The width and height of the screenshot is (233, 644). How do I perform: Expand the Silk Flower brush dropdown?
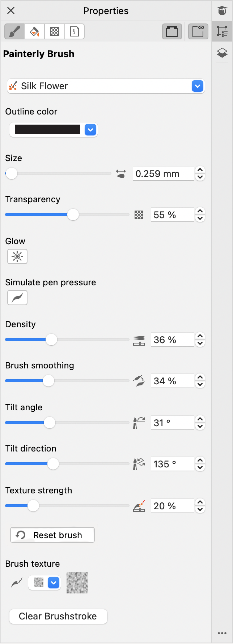pyautogui.click(x=197, y=86)
